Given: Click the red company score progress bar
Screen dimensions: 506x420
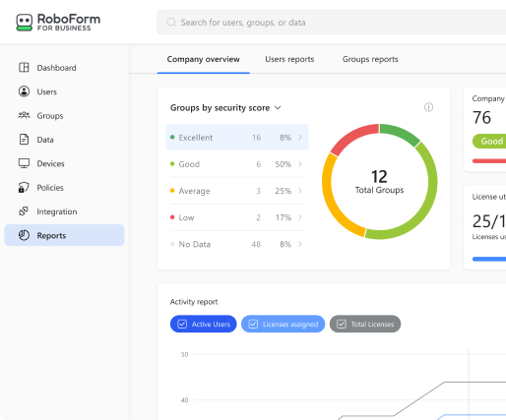Looking at the screenshot, I should [x=489, y=161].
